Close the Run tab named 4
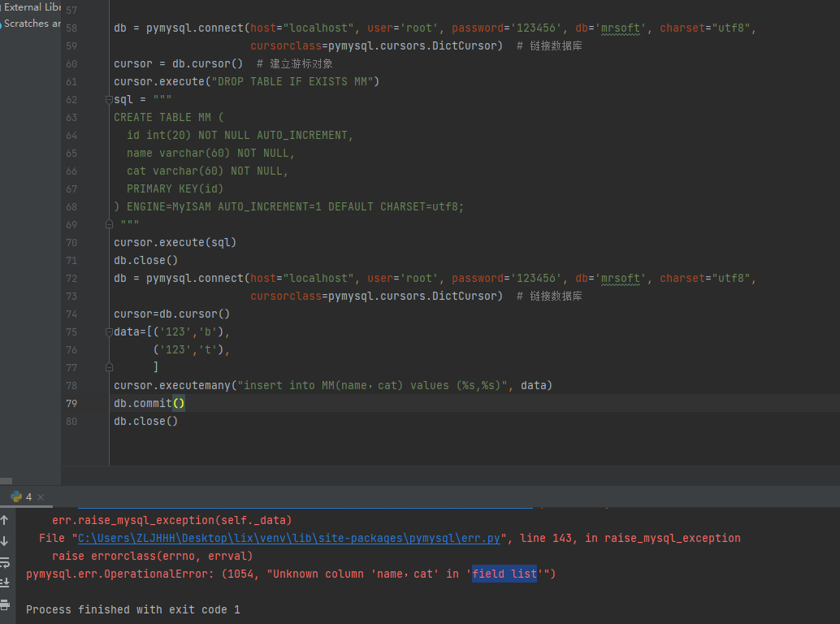840x624 pixels. pyautogui.click(x=41, y=497)
